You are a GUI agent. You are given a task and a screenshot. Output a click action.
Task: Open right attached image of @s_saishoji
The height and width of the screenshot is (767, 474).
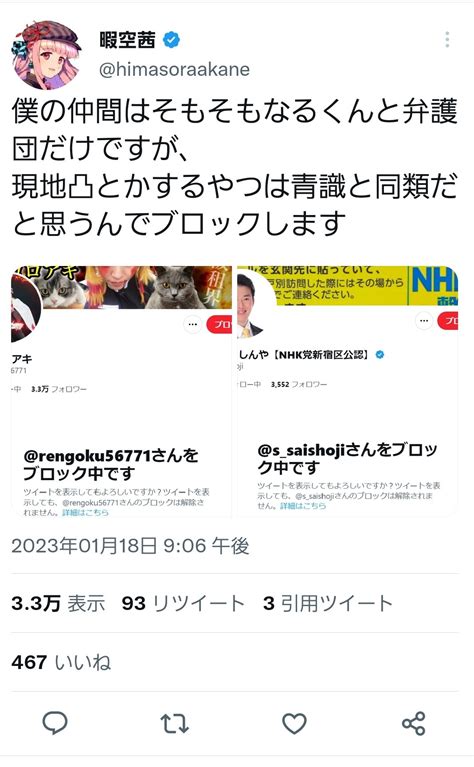coord(348,391)
